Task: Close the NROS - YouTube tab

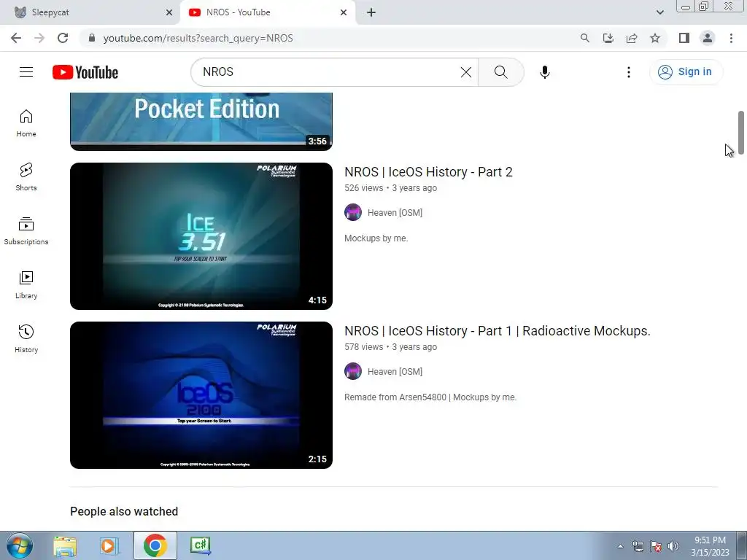Action: pyautogui.click(x=344, y=12)
